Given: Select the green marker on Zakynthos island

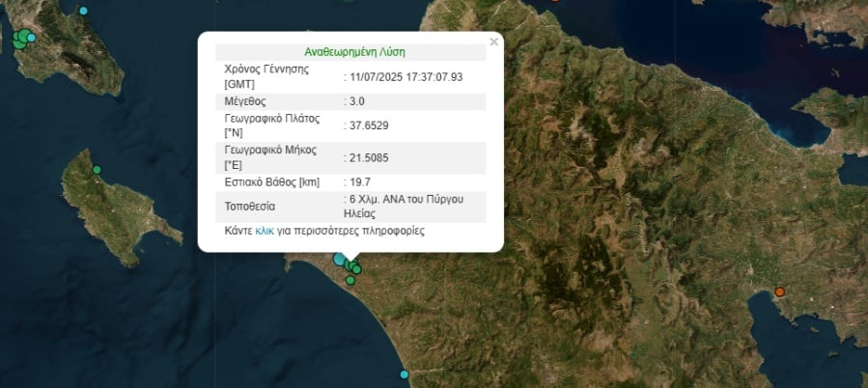Looking at the screenshot, I should (97, 169).
